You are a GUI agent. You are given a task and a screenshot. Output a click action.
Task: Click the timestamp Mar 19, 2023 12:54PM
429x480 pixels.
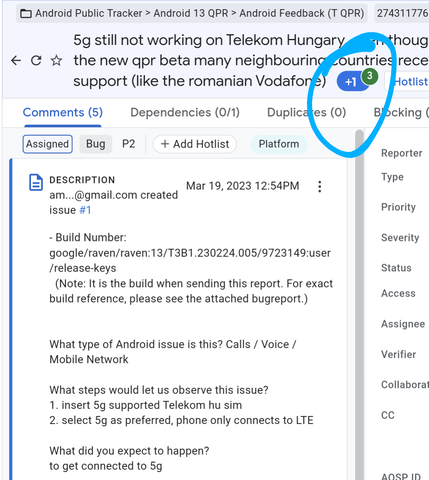(x=243, y=186)
